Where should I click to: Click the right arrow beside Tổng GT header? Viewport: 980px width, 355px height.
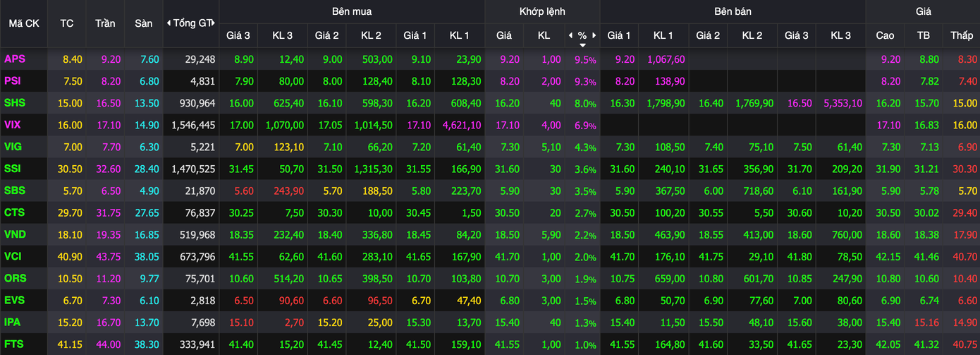click(x=214, y=23)
